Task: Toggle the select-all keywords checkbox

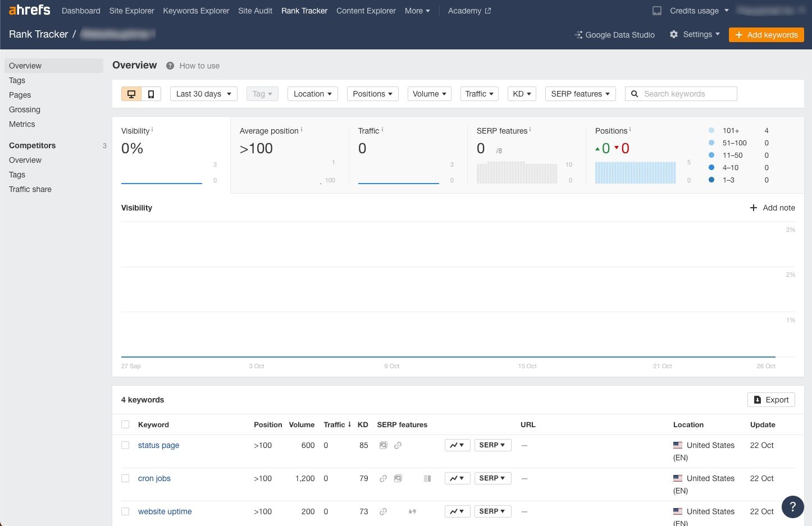Action: [125, 424]
